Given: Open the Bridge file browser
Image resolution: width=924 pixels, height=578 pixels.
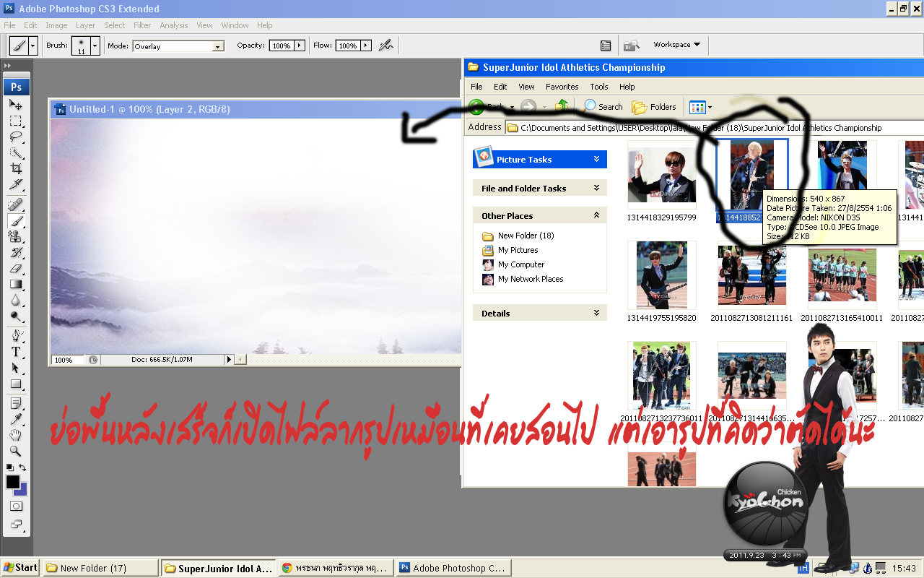Looking at the screenshot, I should (632, 46).
